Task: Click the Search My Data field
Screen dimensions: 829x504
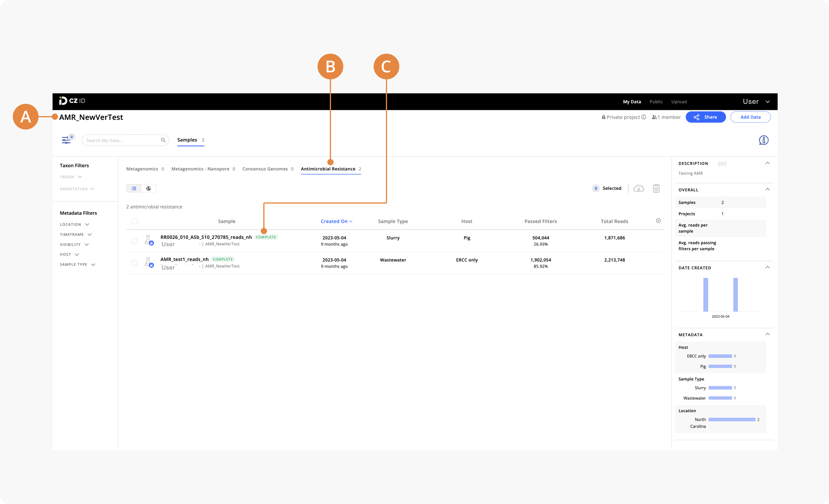Action: click(x=125, y=140)
